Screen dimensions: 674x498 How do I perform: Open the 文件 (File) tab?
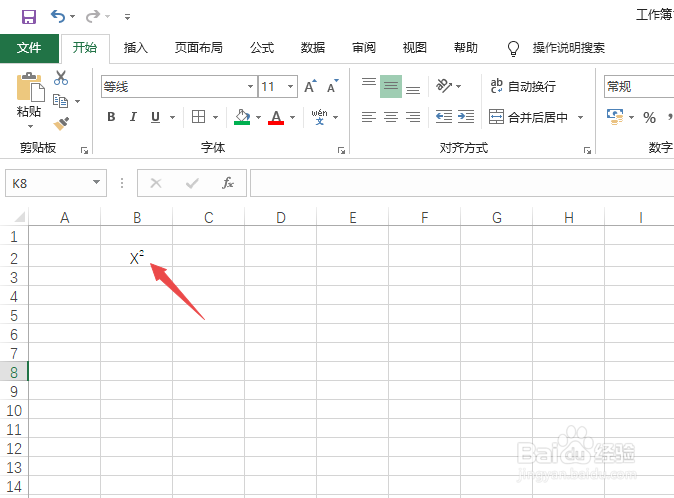pyautogui.click(x=29, y=47)
